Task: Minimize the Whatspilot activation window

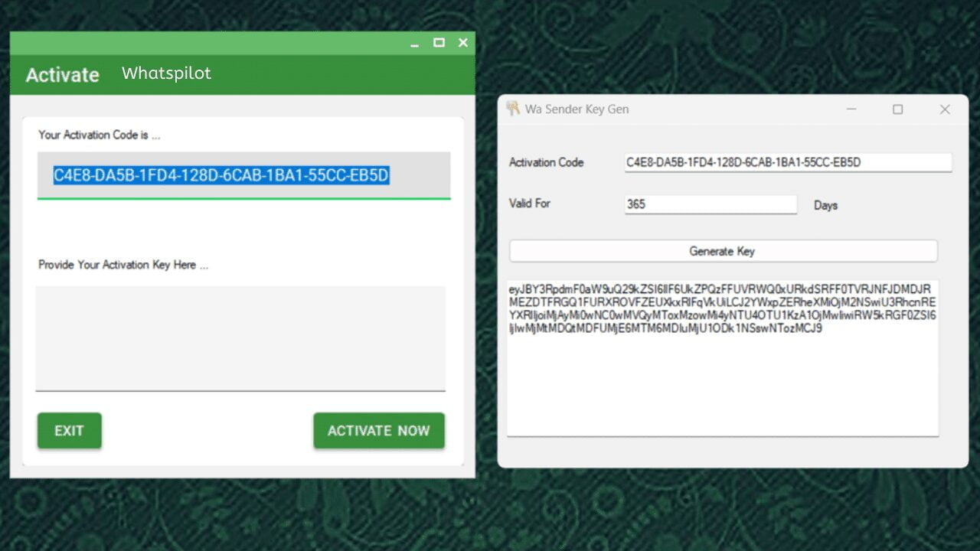Action: point(414,44)
